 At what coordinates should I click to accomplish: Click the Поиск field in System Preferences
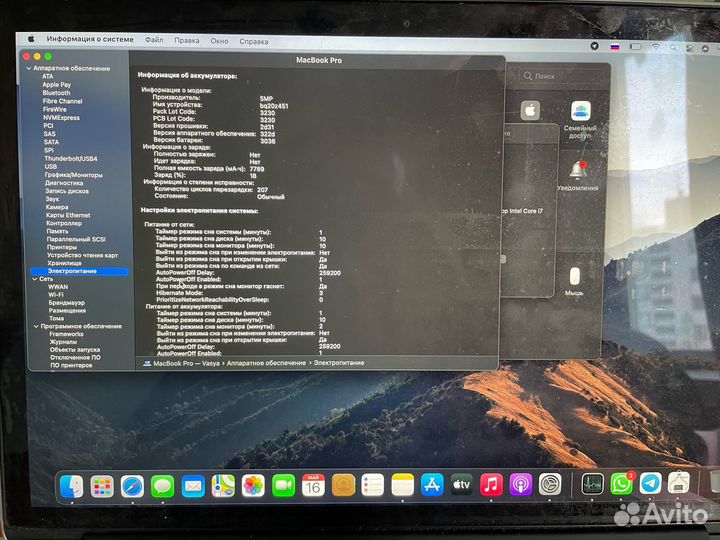(x=561, y=76)
